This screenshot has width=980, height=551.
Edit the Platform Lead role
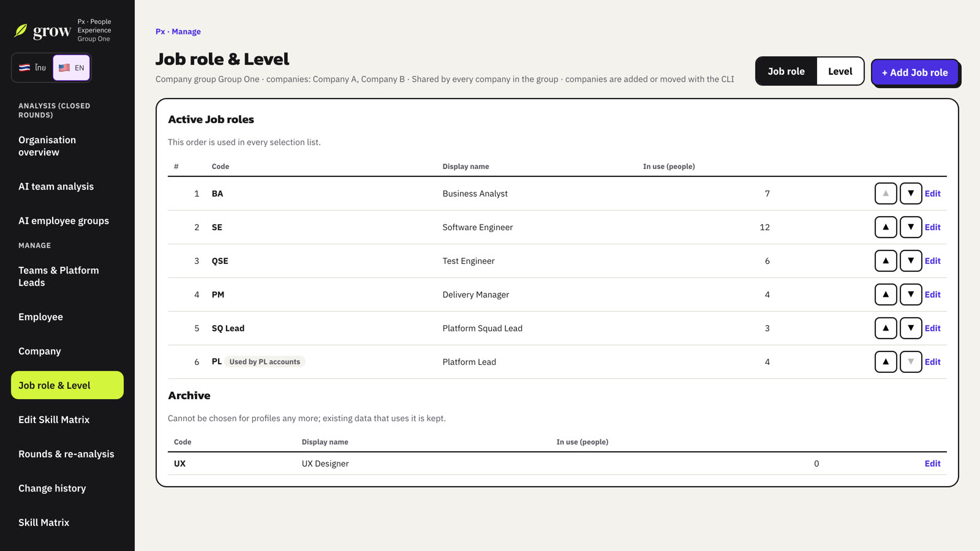932,362
